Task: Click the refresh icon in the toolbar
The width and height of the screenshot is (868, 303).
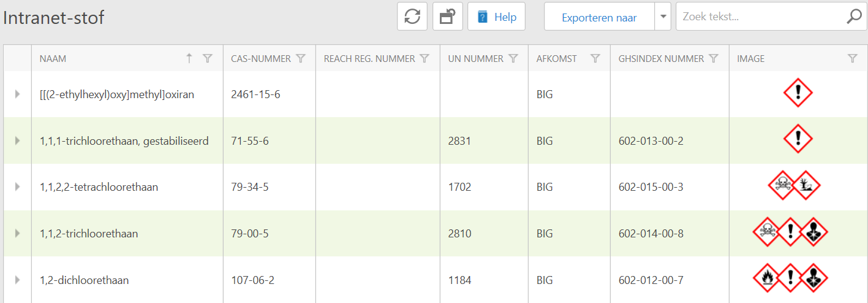Action: pos(412,17)
